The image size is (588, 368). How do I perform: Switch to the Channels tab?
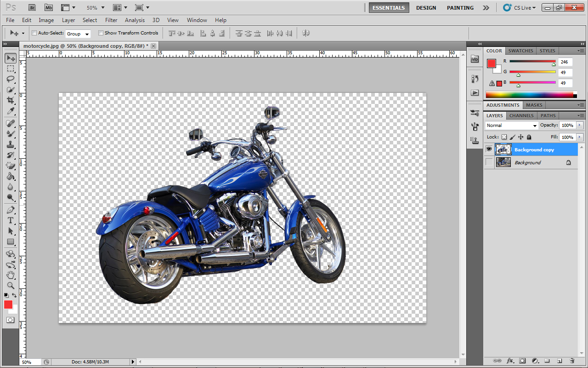tap(521, 116)
